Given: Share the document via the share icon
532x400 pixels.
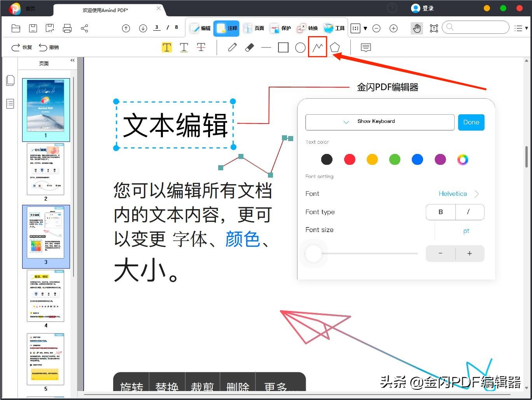Looking at the screenshot, I should click(84, 28).
